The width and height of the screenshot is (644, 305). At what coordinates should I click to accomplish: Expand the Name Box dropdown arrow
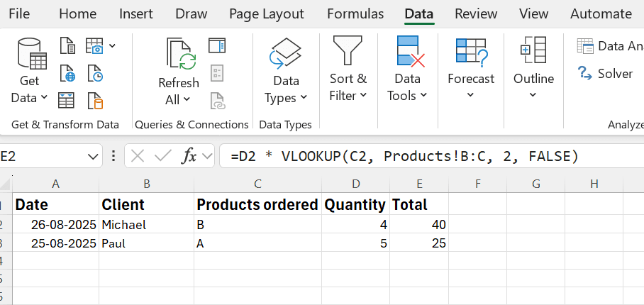(93, 156)
